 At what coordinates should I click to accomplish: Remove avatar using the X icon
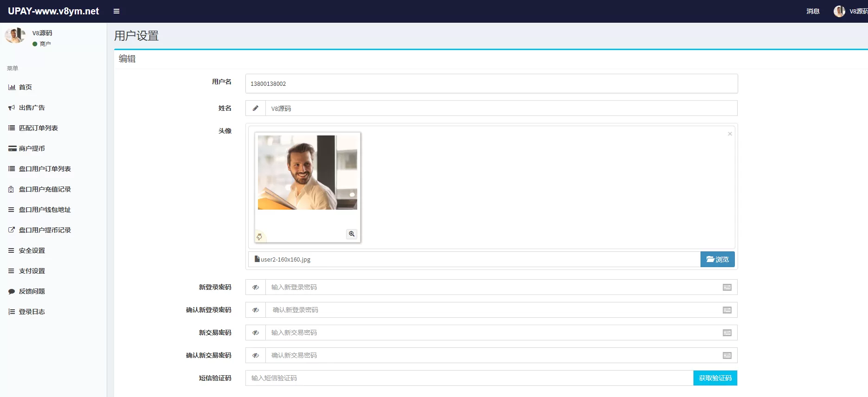coord(730,134)
